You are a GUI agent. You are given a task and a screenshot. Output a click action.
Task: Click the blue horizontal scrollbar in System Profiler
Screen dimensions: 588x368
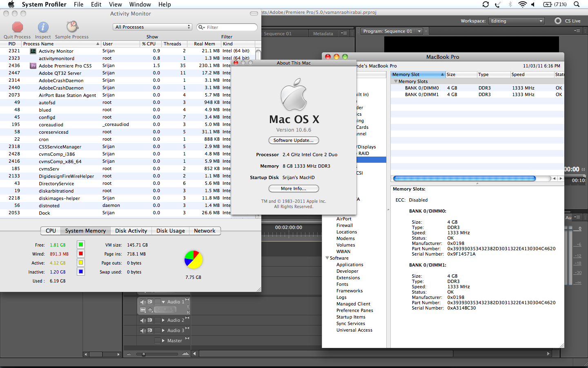point(464,178)
